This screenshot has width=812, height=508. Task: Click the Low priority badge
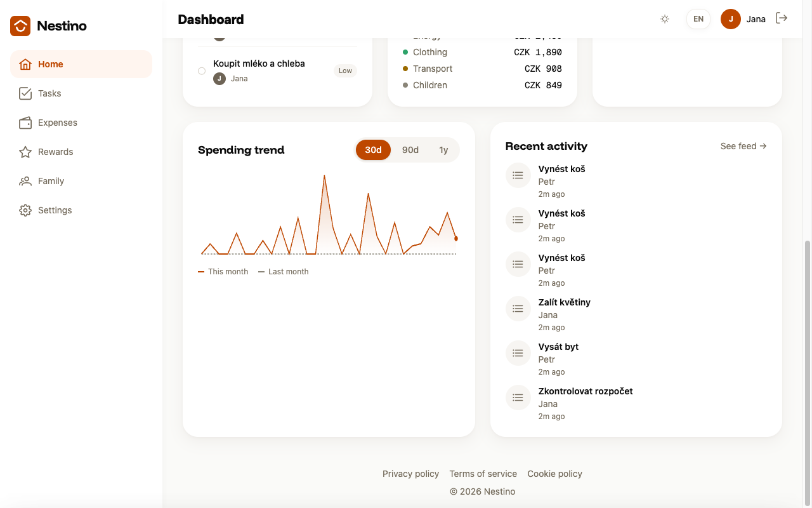click(345, 71)
